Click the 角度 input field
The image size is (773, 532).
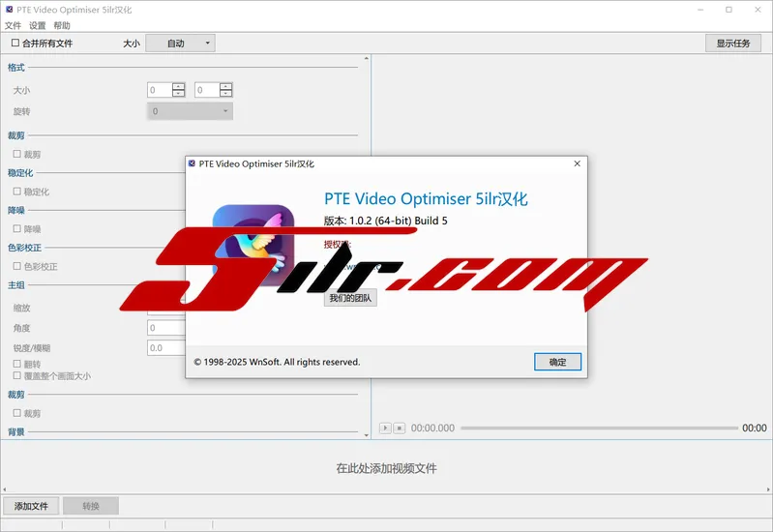pyautogui.click(x=166, y=328)
